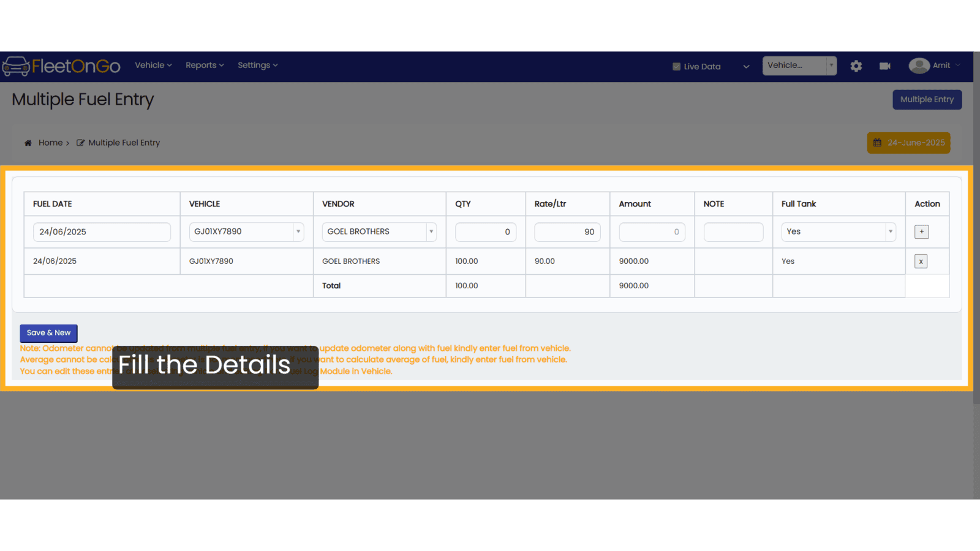The width and height of the screenshot is (980, 551).
Task: Add row using the plus button
Action: (921, 232)
